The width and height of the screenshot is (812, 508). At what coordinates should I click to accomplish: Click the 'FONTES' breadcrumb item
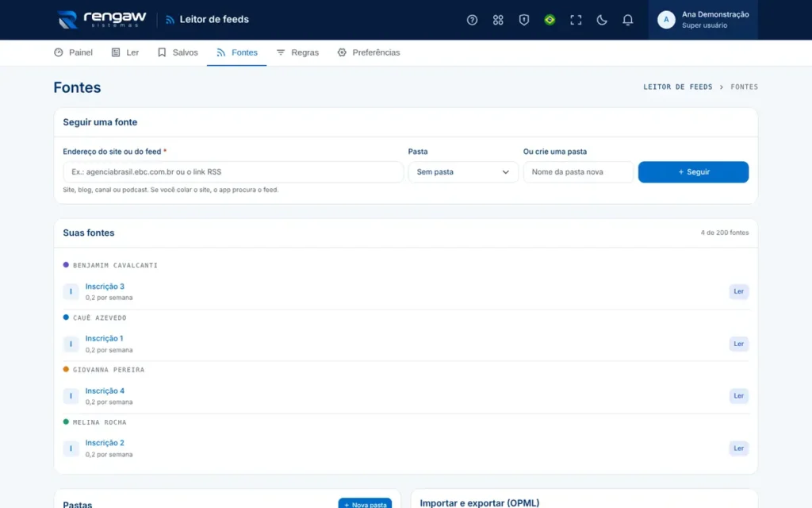coord(744,87)
